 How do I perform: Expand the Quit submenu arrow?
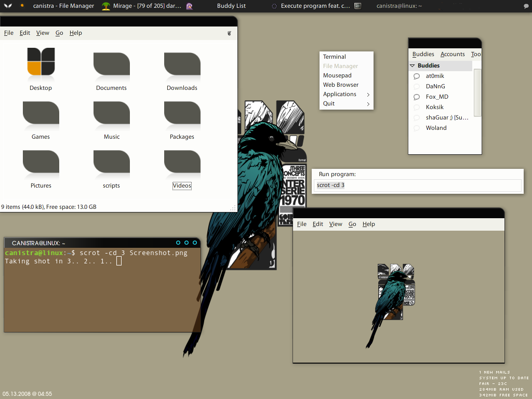click(x=368, y=104)
